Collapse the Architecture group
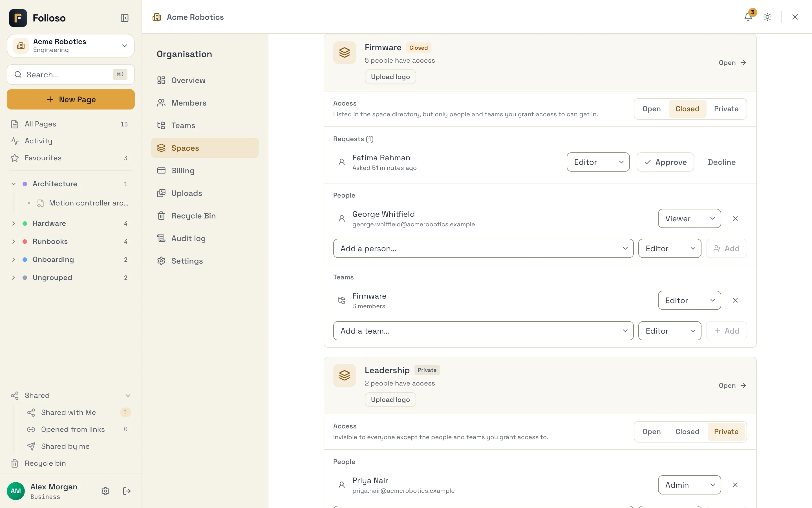 pyautogui.click(x=14, y=184)
